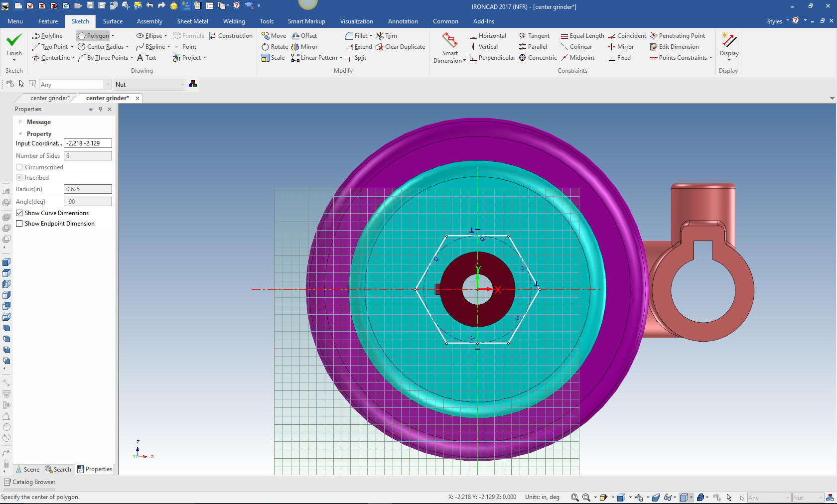Click the green Finish checkmark icon

click(x=14, y=40)
